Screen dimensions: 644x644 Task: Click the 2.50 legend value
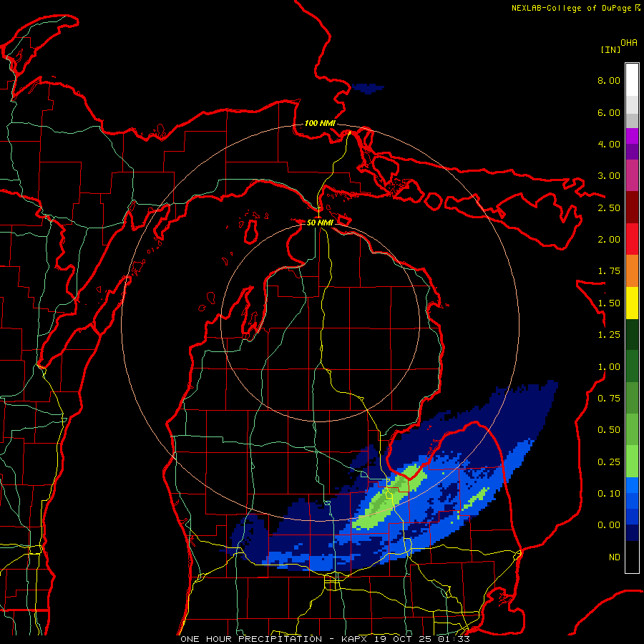coord(609,208)
